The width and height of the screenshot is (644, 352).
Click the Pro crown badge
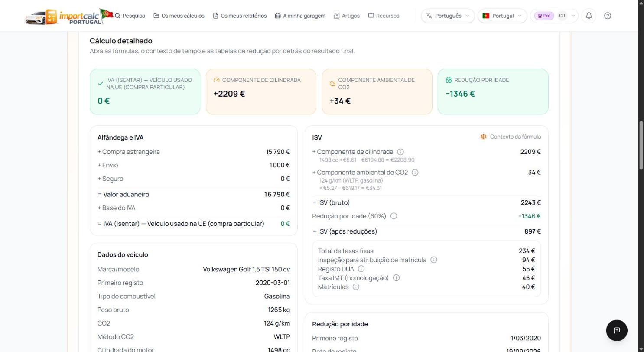(x=544, y=16)
